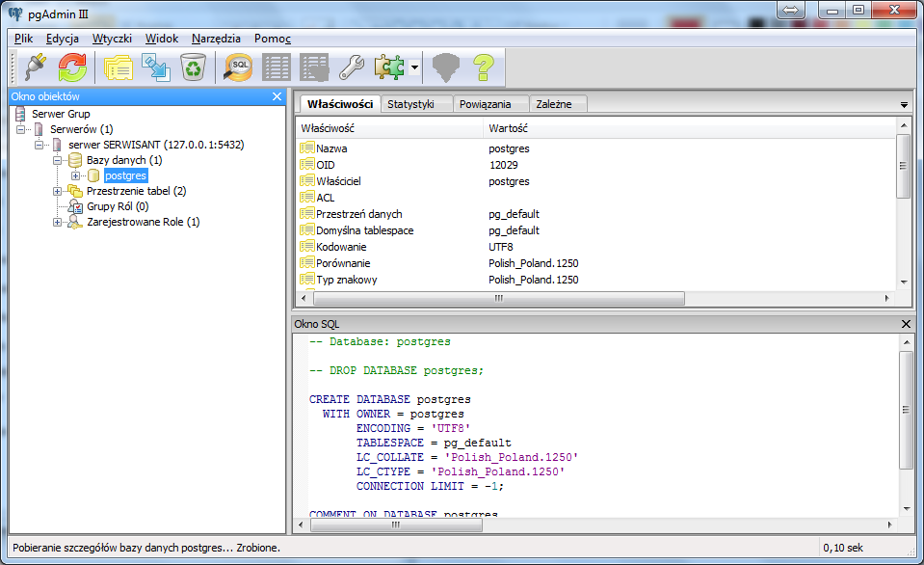Select the ACL property row
Screen dimensions: 924x565
(595, 198)
